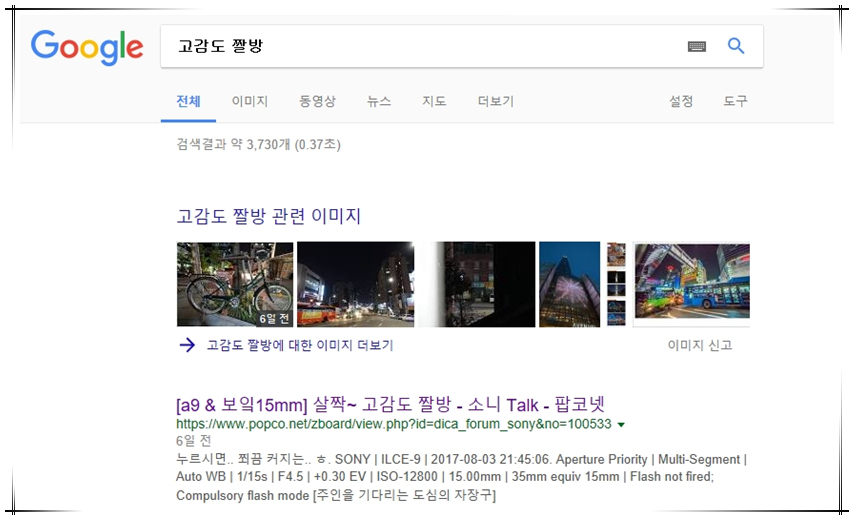Viewport: 854px width, 520px height.
Task: Open the night street photo thumbnail
Action: [x=355, y=284]
